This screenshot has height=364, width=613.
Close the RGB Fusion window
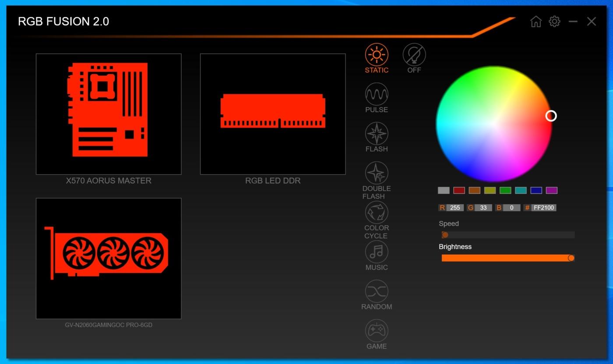tap(592, 21)
